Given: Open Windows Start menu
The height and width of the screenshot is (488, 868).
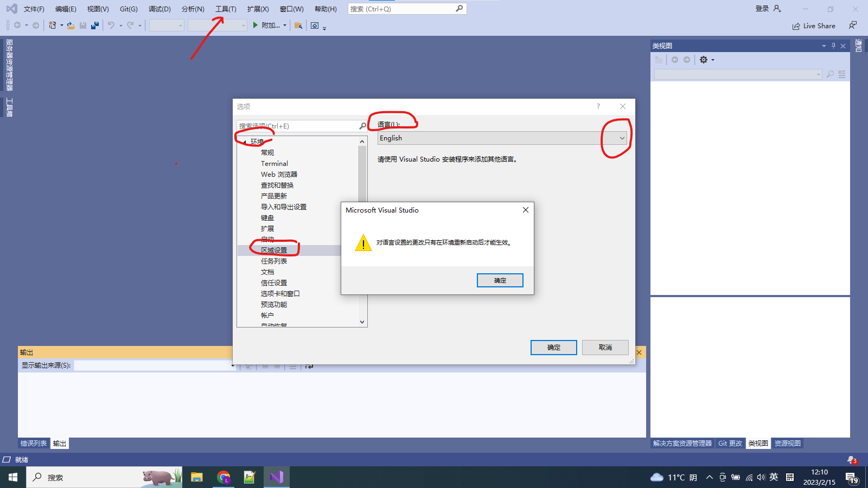Looking at the screenshot, I should (x=13, y=477).
